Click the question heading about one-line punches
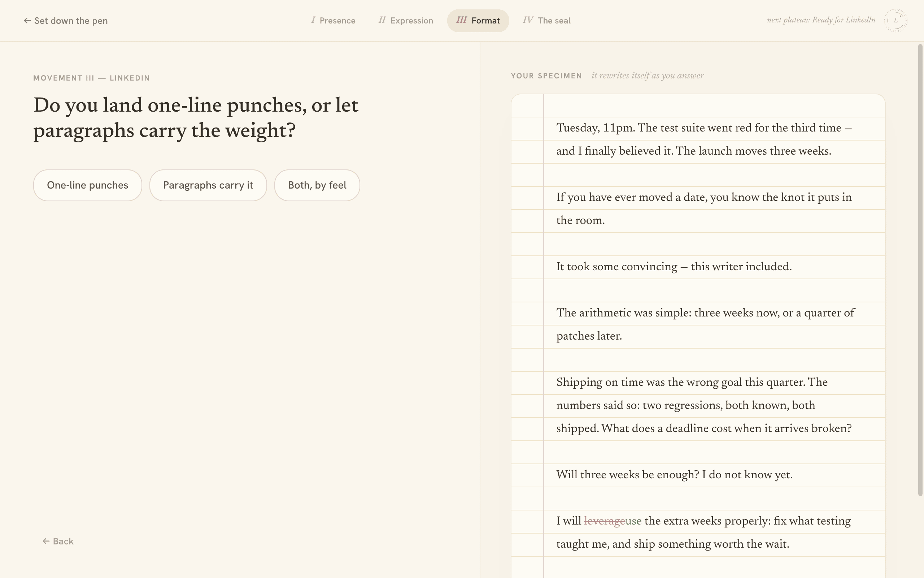 pos(196,118)
